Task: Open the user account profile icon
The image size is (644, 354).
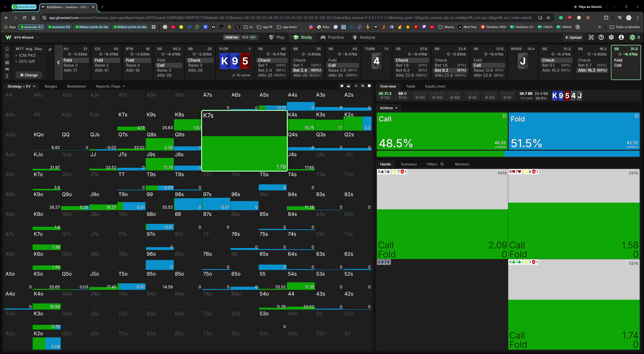Action: coord(621,37)
